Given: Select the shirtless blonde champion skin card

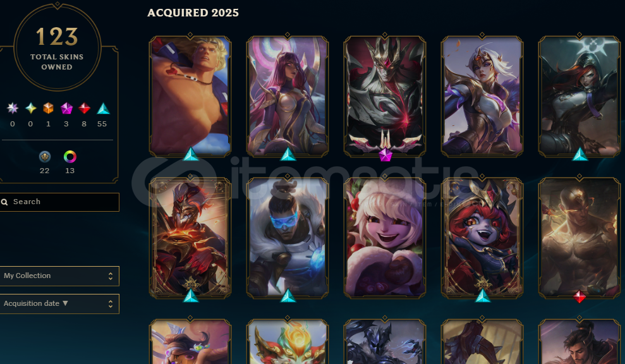Looking at the screenshot, I should point(190,95).
